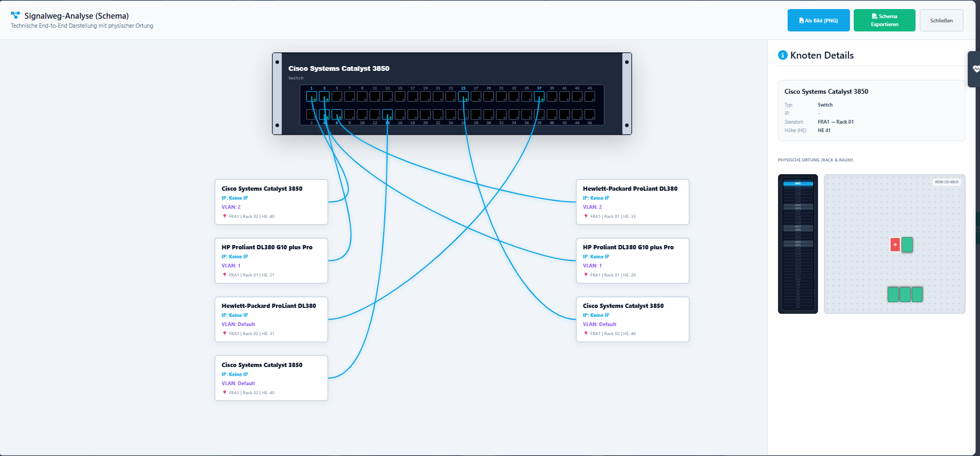Select port 46 on the switch
Viewport: 980px width, 456px height.
(590, 115)
